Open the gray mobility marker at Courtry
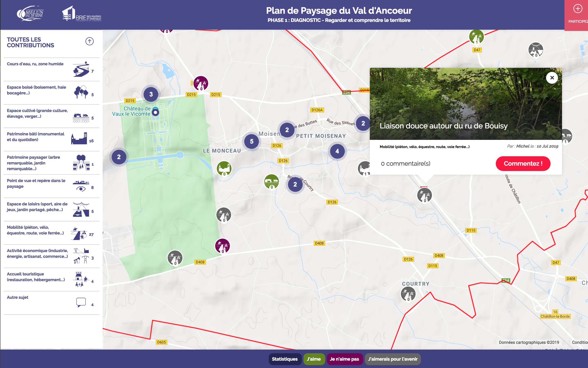The height and width of the screenshot is (368, 588). click(408, 294)
